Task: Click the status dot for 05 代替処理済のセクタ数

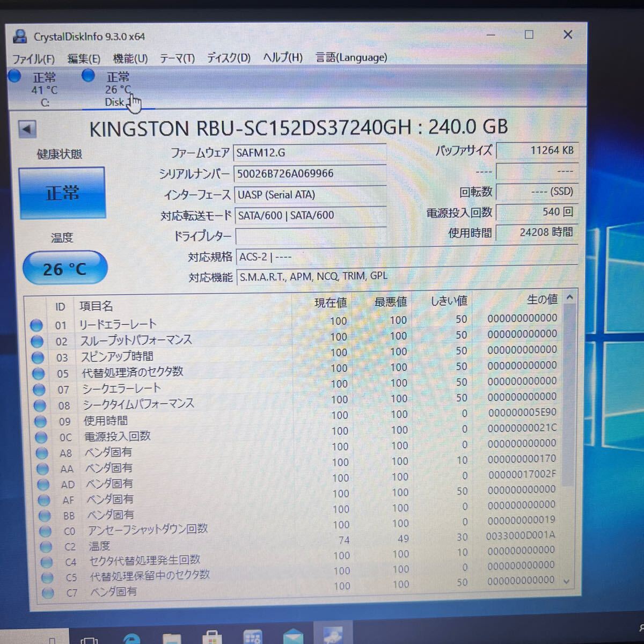Action: coord(39,374)
